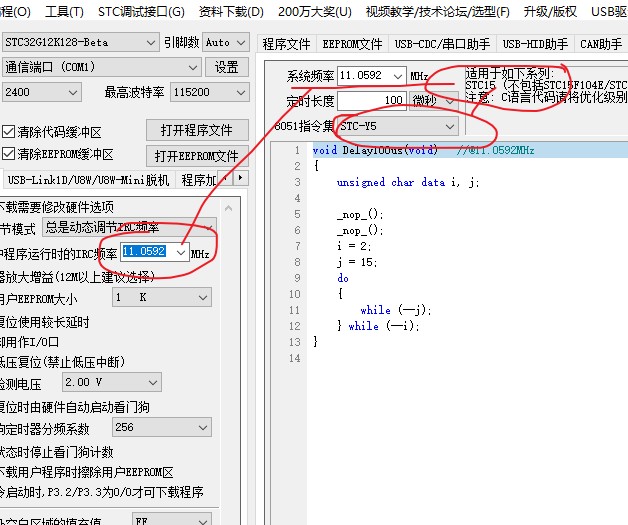Viewport: 628px width, 525px height.
Task: Click code line unsigned char data i, j;
Action: [x=408, y=183]
